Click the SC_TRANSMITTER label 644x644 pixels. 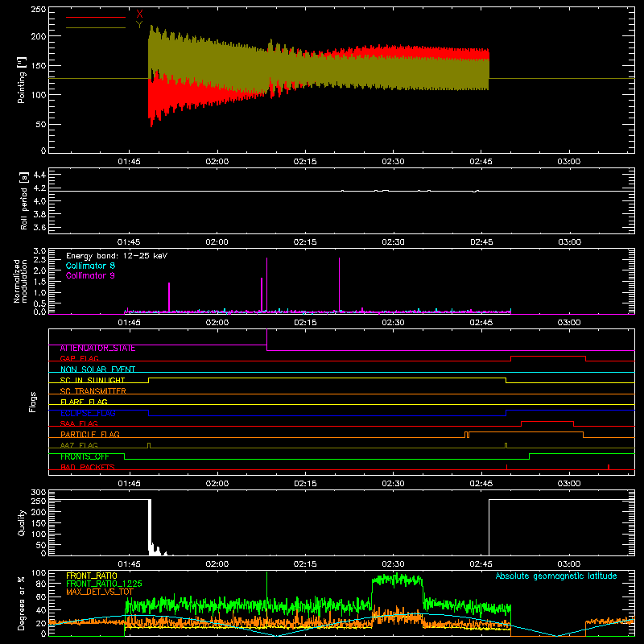[x=93, y=391]
